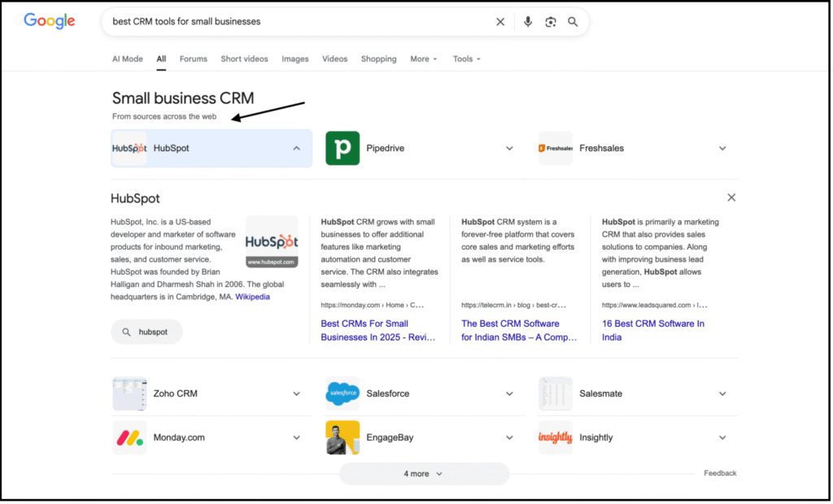Click the Freshsales logo icon
The width and height of the screenshot is (833, 504).
(x=556, y=148)
